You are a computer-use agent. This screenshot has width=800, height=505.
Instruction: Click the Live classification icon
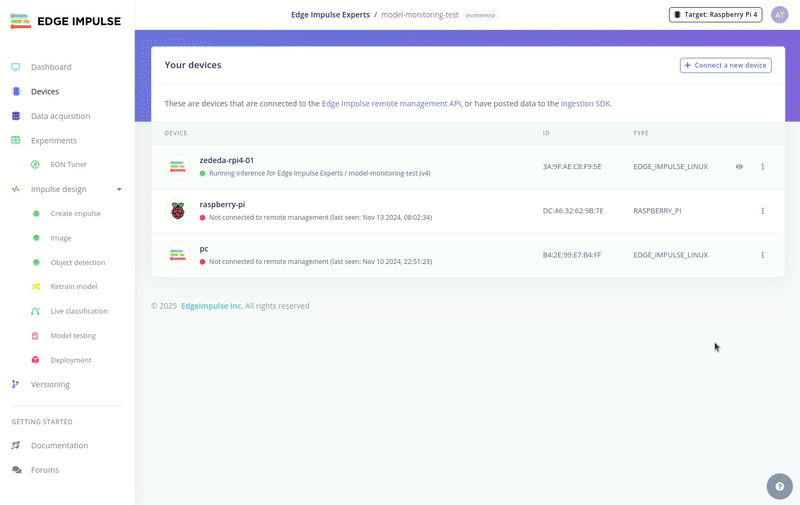(35, 311)
